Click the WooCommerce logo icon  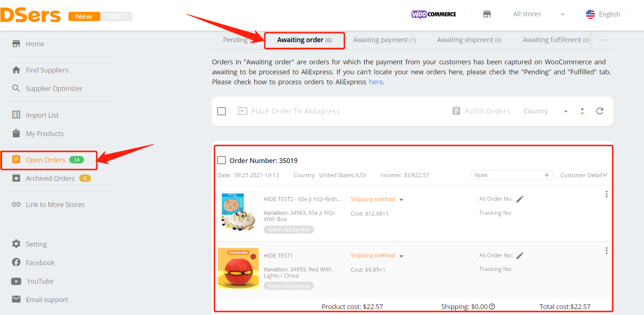tap(434, 14)
